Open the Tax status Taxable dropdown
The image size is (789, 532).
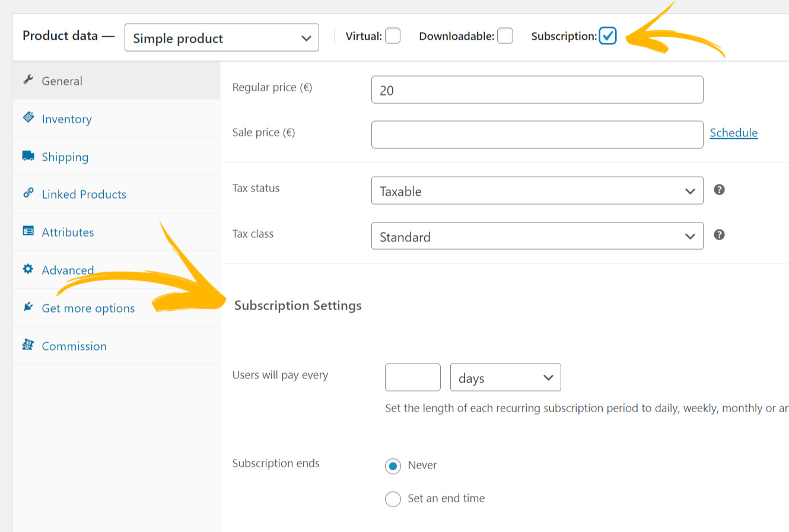click(537, 190)
